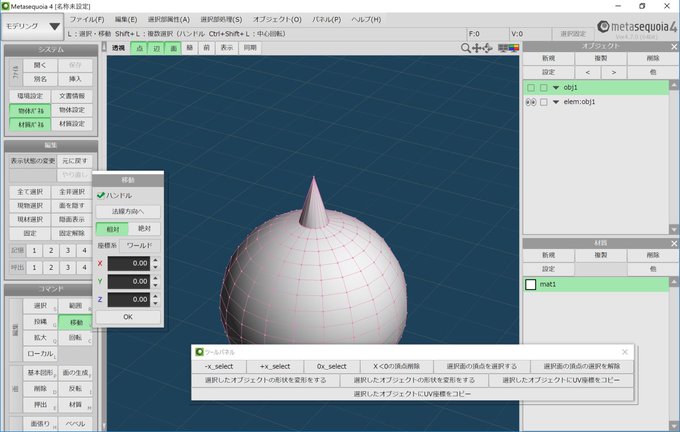680x432 pixels.
Task: Select the 相対 relative mode
Action: coord(112,229)
